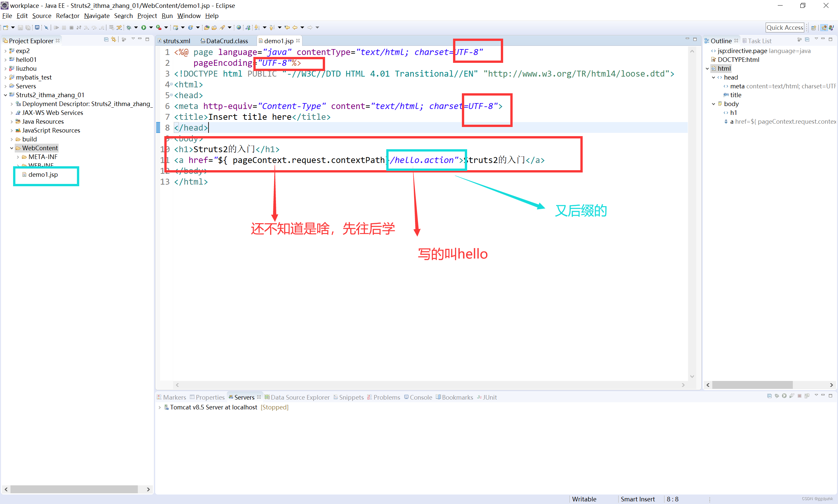Click the Publish to server icon
Screen dimensions: 838x504
click(x=807, y=396)
